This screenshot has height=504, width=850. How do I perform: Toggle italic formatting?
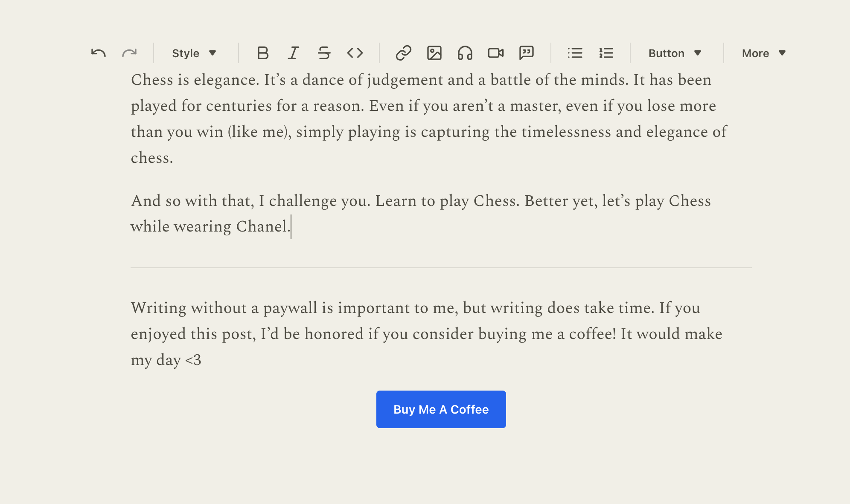click(294, 53)
